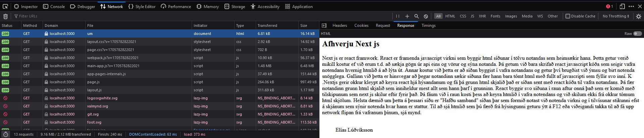Filter requests by Other

point(553,16)
